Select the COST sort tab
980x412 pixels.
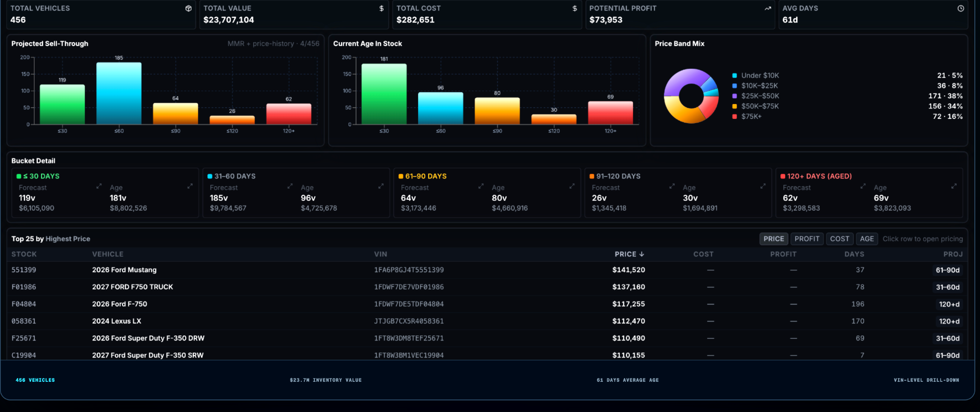(839, 239)
